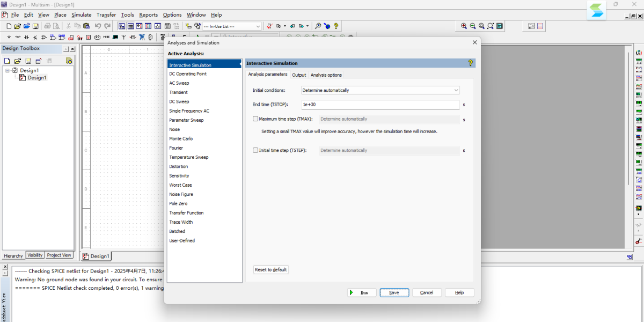Open the Initial conditions dropdown
Screen dimensions: 644x322
pyautogui.click(x=380, y=90)
